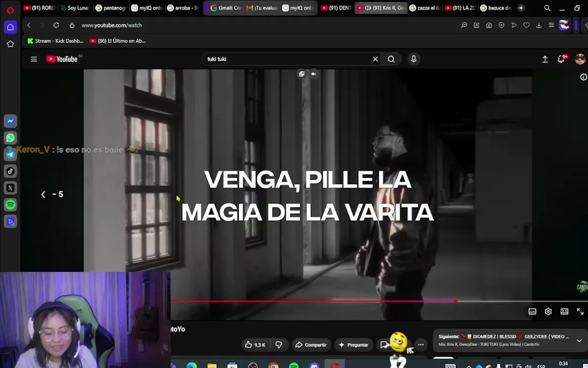
Task: Click the address bar lock icon
Action: click(72, 25)
